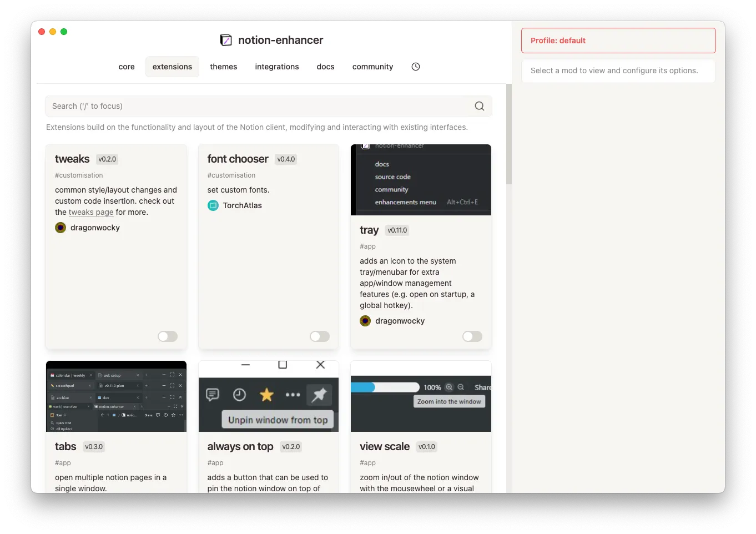Select the font chooser title
The height and width of the screenshot is (534, 756).
238,159
